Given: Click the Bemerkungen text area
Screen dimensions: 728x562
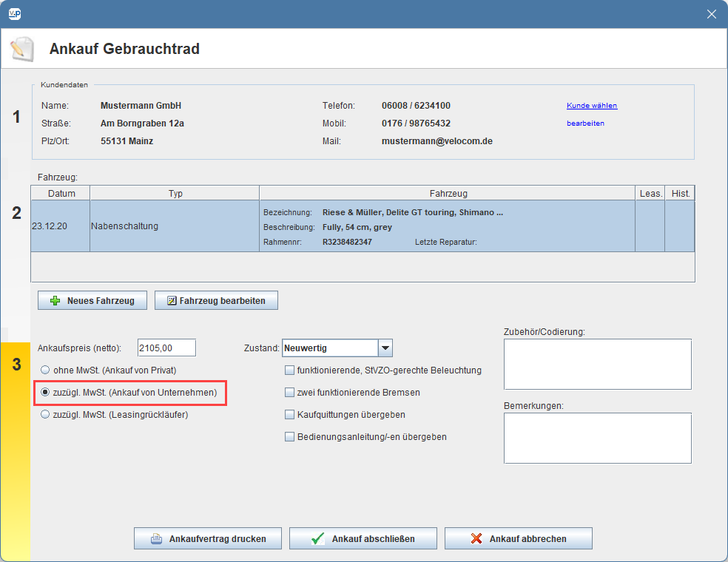Looking at the screenshot, I should pos(598,438).
